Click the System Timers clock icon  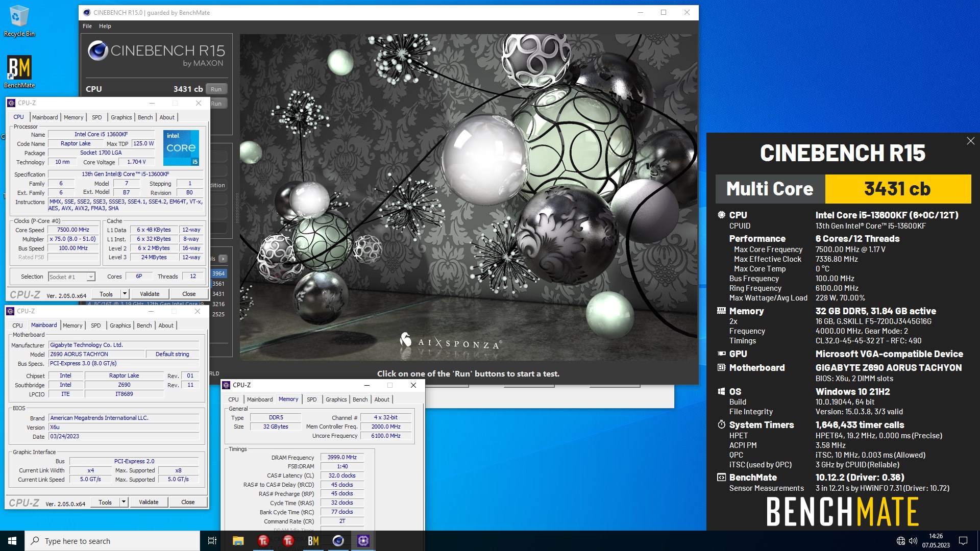tap(721, 424)
